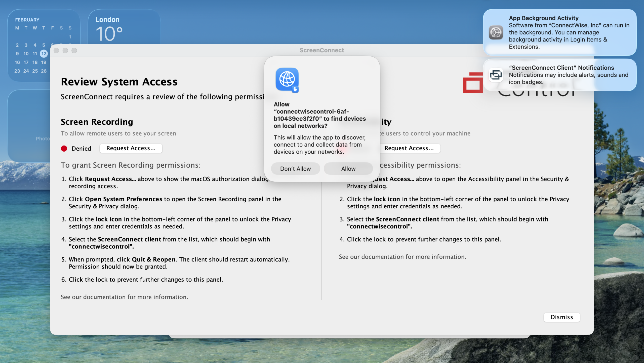Viewport: 644px width, 363px height.
Task: Click the System Settings gear notification icon
Action: 496,32
